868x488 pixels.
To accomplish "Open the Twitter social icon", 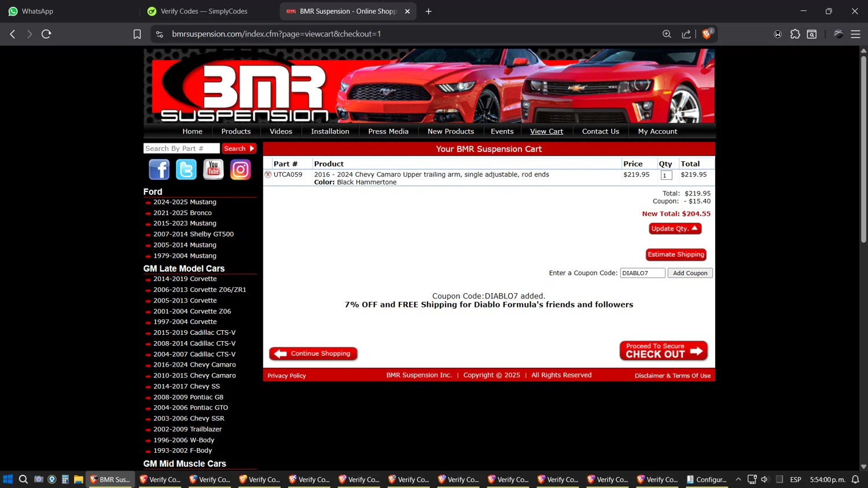I will 186,169.
